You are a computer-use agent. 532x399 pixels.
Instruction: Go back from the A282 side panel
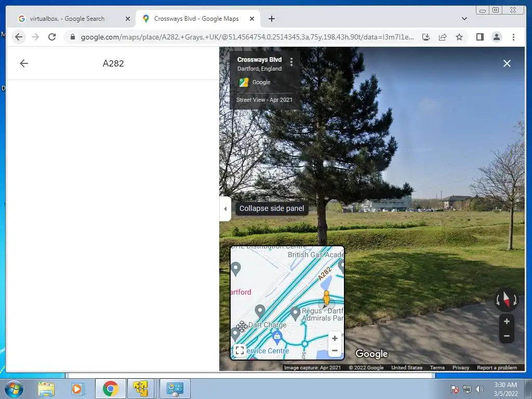click(x=24, y=63)
